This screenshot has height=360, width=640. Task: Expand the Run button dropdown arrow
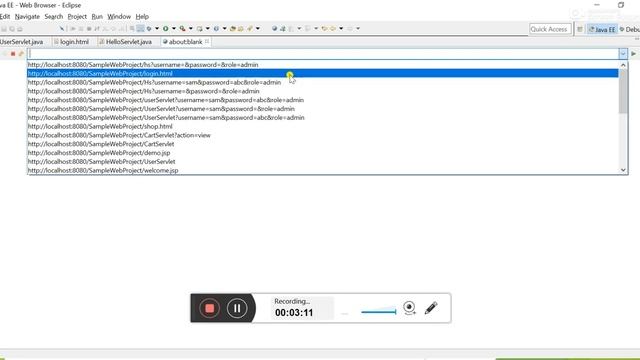click(x=174, y=29)
